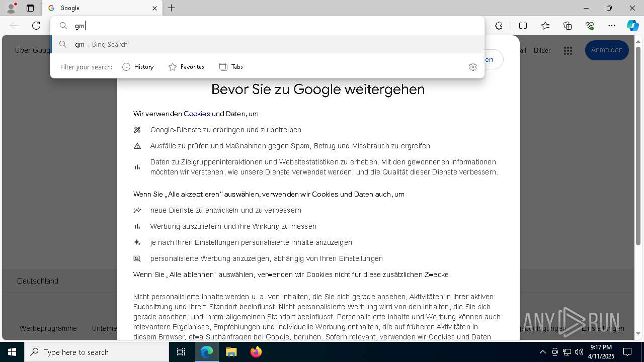
Task: Click the Edge profile icon
Action: tap(11, 8)
